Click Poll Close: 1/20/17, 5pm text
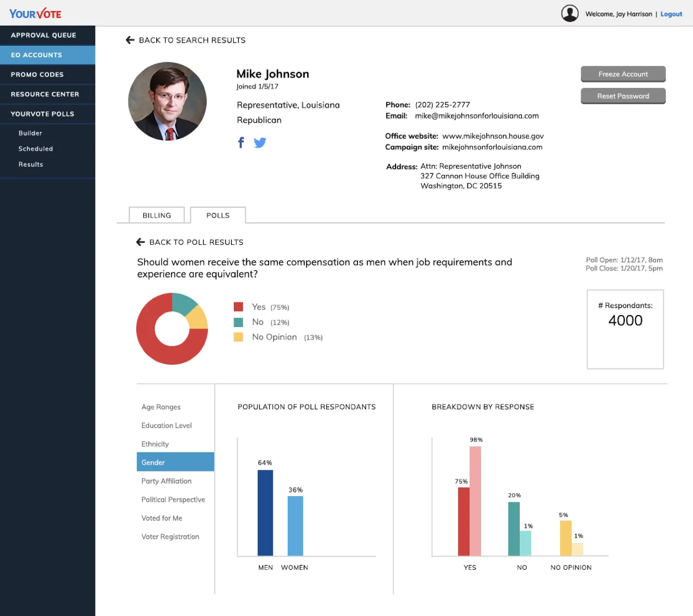This screenshot has height=616, width=693. tap(624, 268)
